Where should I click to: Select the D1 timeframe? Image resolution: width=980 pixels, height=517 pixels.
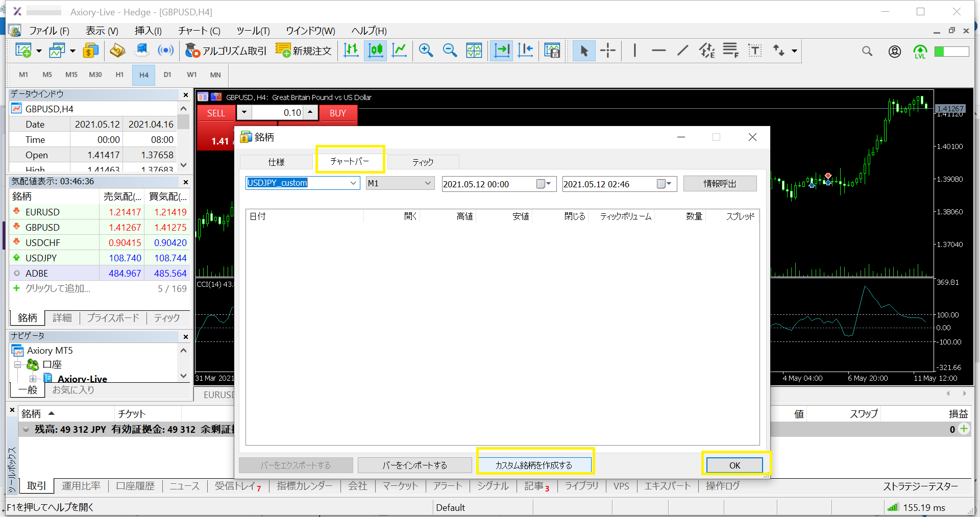pyautogui.click(x=167, y=75)
